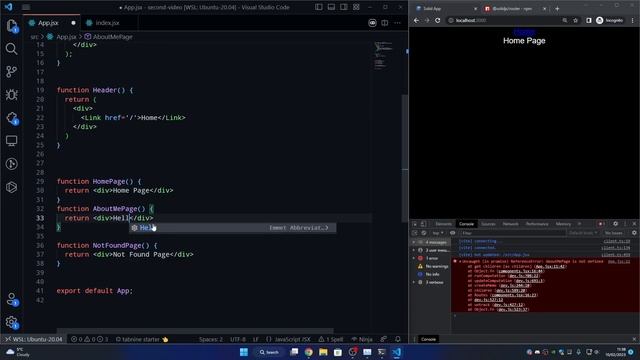Click the taskbar Search box
The image size is (640, 360).
pos(269,352)
